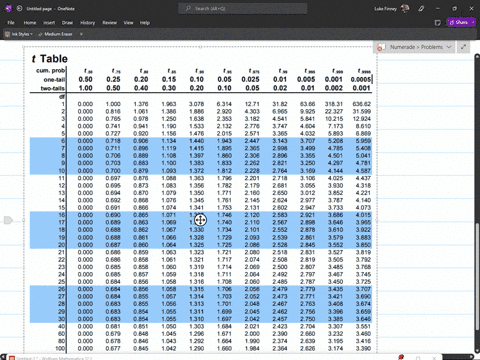
Task: Open the View tab
Action: 128,23
